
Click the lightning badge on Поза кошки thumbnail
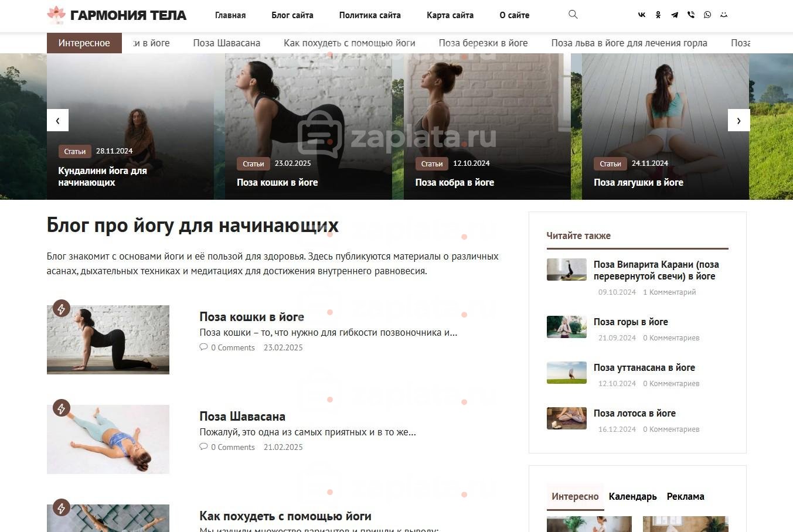point(61,308)
